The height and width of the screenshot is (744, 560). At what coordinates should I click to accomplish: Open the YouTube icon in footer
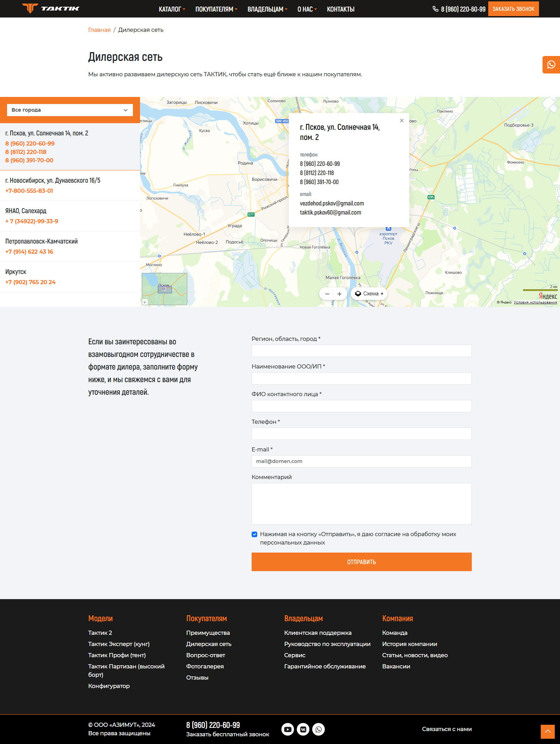(x=288, y=729)
